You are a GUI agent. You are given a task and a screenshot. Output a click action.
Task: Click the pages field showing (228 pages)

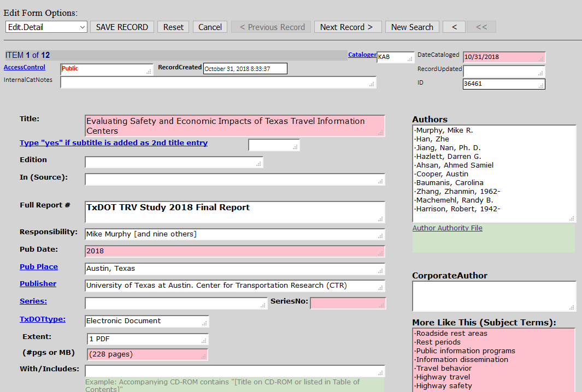click(148, 354)
